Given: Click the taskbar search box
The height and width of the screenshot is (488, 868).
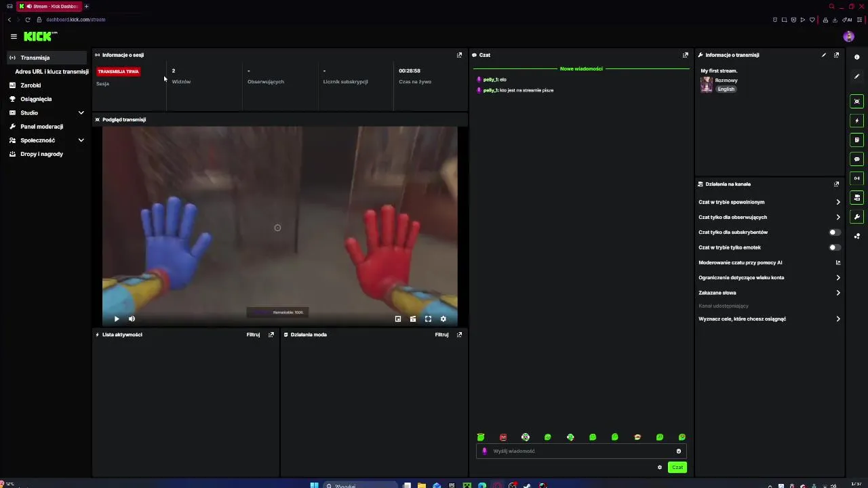Looking at the screenshot, I should (359, 485).
